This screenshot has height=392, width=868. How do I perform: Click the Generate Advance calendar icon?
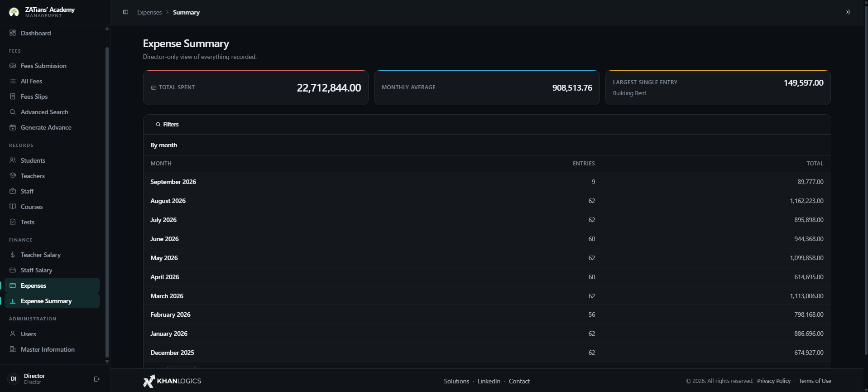click(13, 127)
